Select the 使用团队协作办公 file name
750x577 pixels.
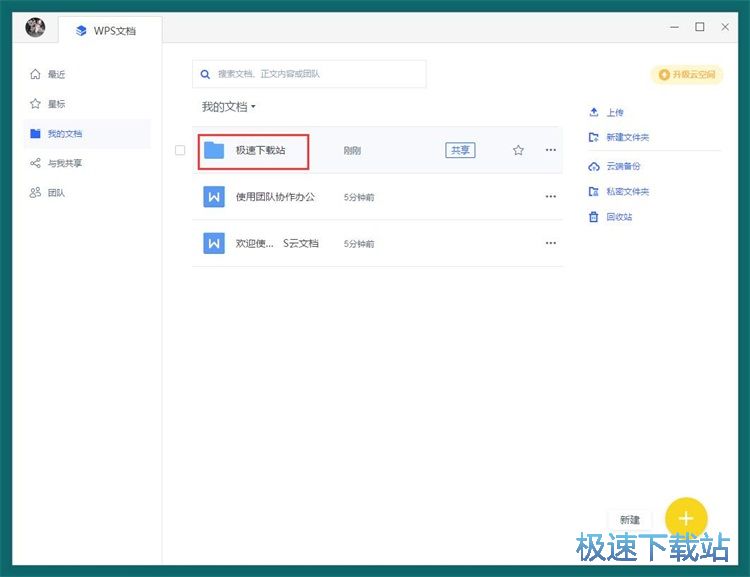pyautogui.click(x=275, y=197)
